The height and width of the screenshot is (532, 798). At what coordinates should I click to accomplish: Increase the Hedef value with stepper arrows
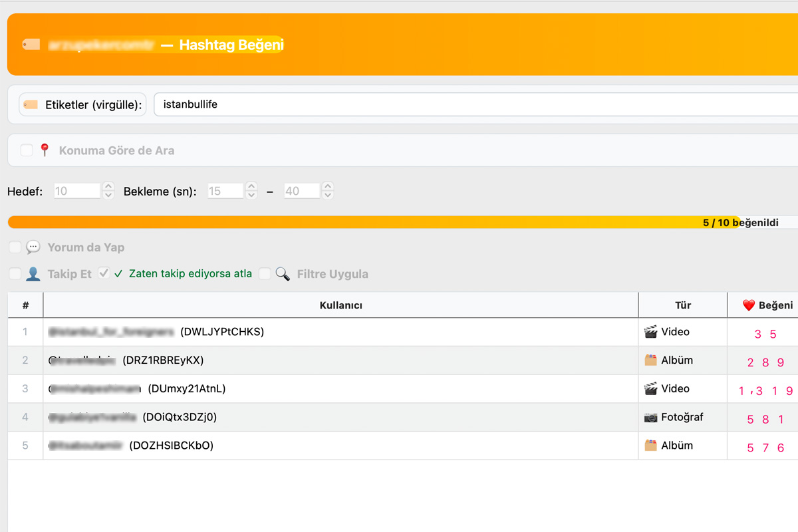109,187
